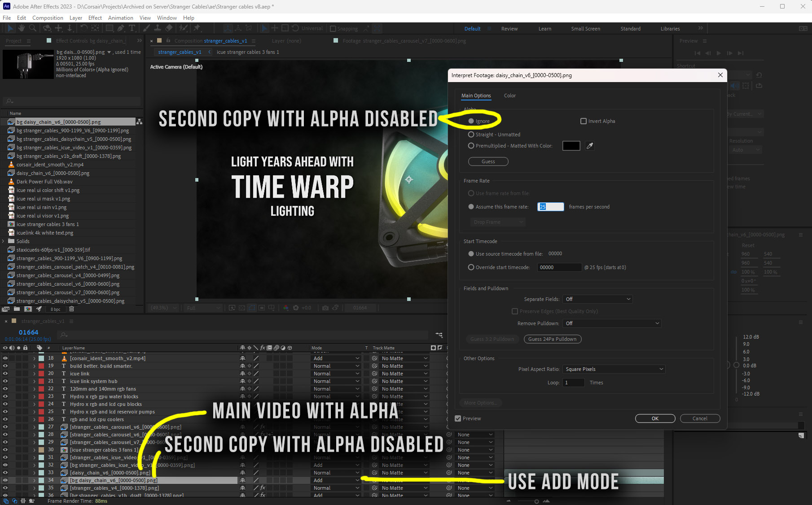Open the Composition menu
Image resolution: width=812 pixels, height=505 pixels.
(x=48, y=17)
